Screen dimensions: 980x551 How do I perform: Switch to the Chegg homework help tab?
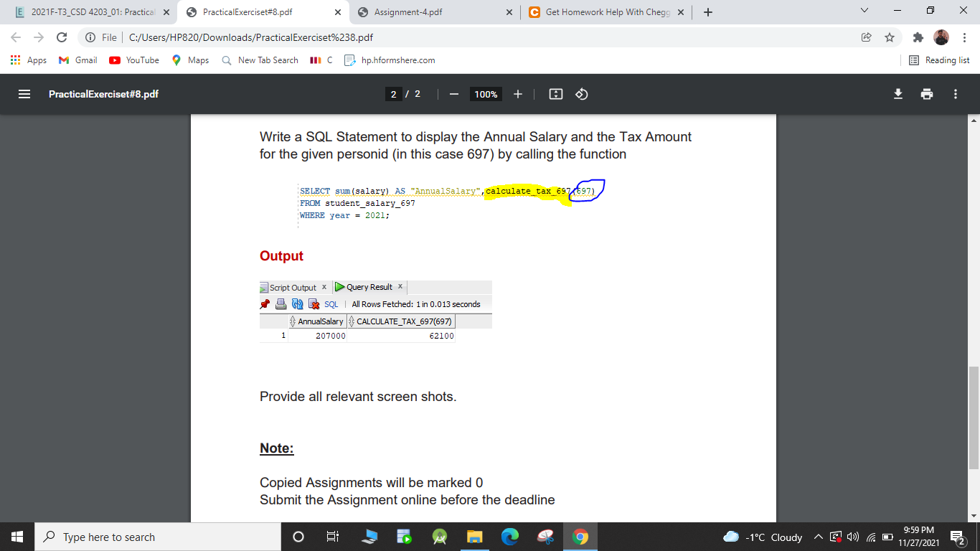pos(606,11)
